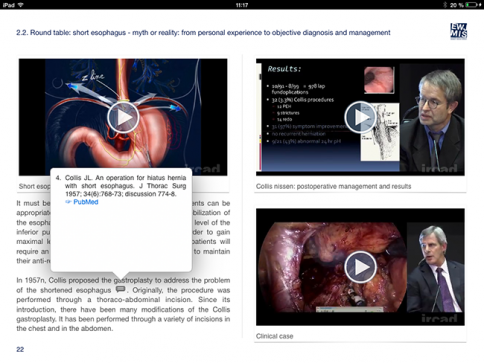
Task: Select the section 2.2 Round table heading
Action: coord(203,33)
